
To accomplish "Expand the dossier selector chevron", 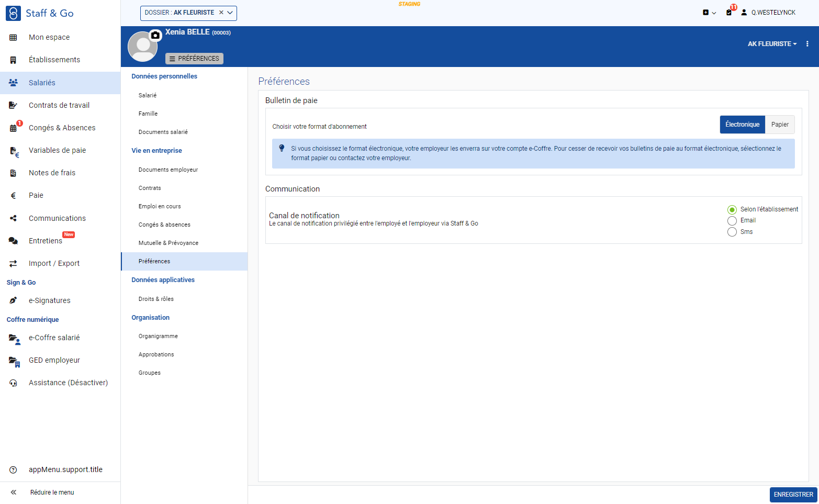I will pyautogui.click(x=230, y=13).
